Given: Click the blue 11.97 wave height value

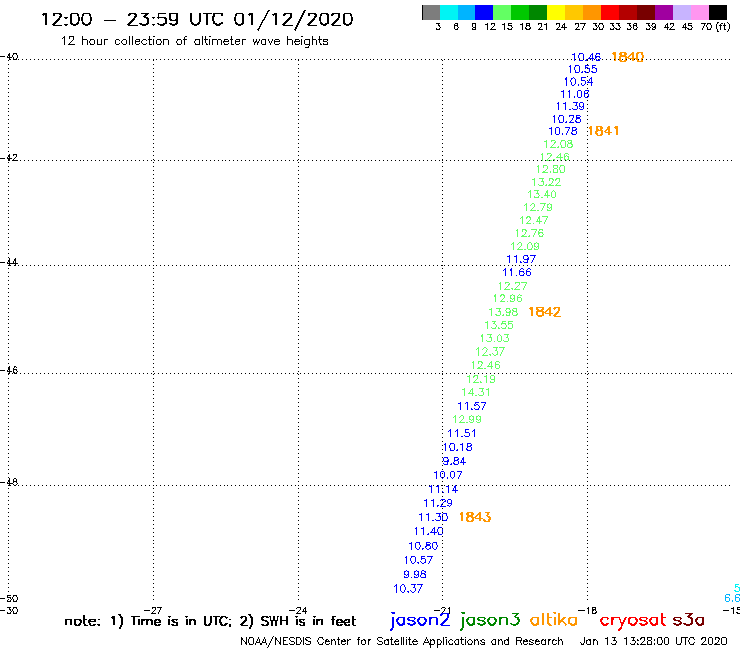Looking at the screenshot, I should pyautogui.click(x=521, y=259).
